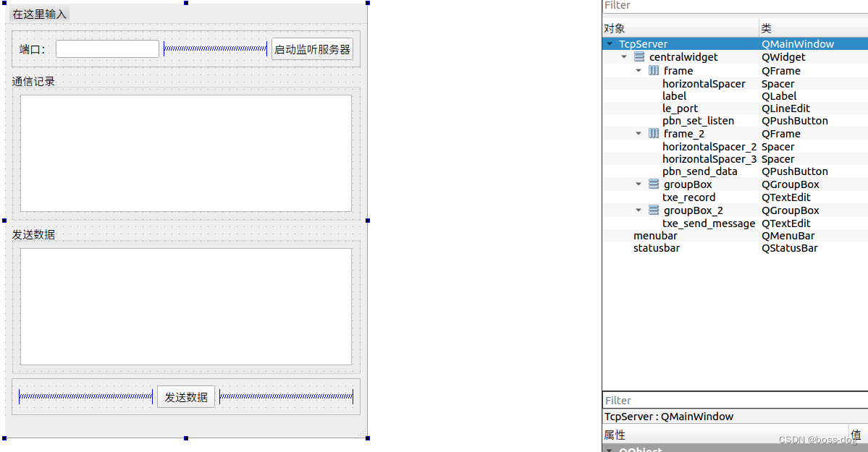Image resolution: width=868 pixels, height=452 pixels.
Task: Click the 发送数据 button in form
Action: pos(186,397)
